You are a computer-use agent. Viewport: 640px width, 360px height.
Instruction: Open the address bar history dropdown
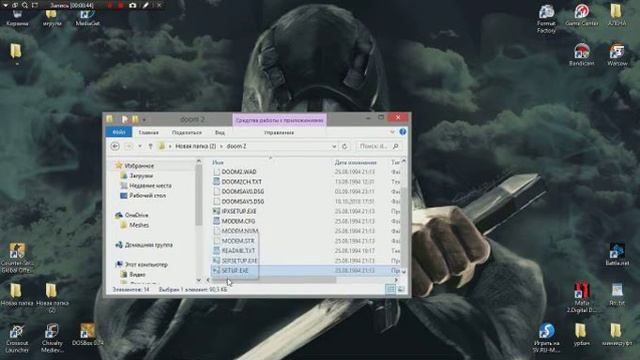[x=334, y=146]
